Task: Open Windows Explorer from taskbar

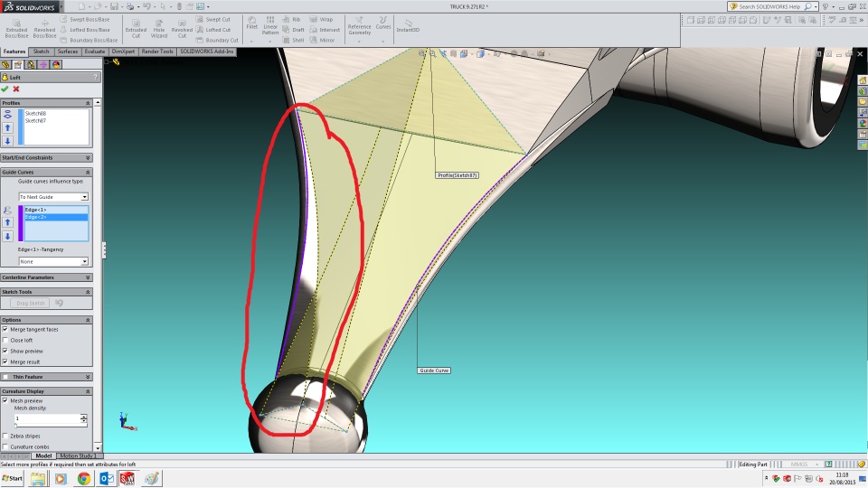Action: [x=38, y=479]
